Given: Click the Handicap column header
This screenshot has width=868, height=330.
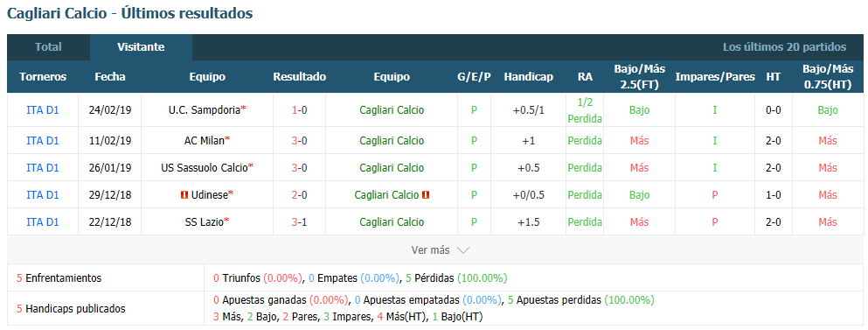Looking at the screenshot, I should (x=528, y=77).
